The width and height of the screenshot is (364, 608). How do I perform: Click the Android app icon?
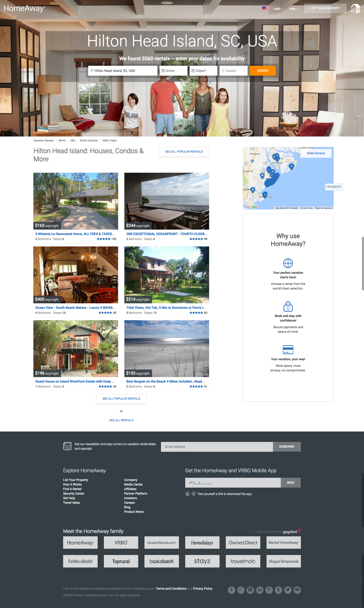click(194, 493)
